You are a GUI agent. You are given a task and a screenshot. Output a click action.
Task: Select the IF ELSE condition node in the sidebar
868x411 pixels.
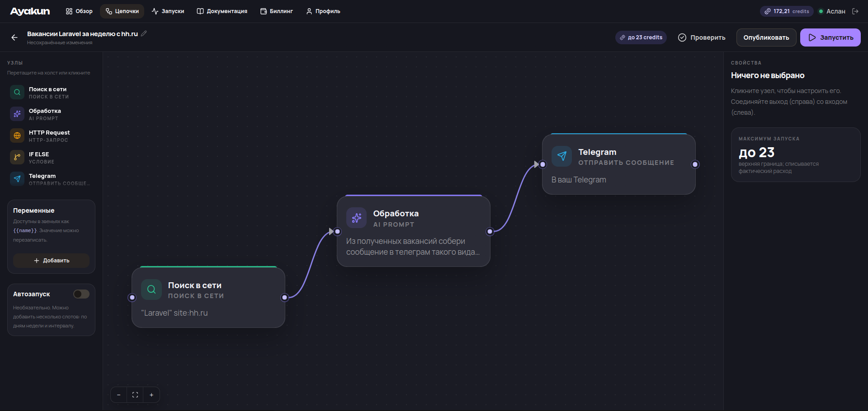(x=51, y=158)
